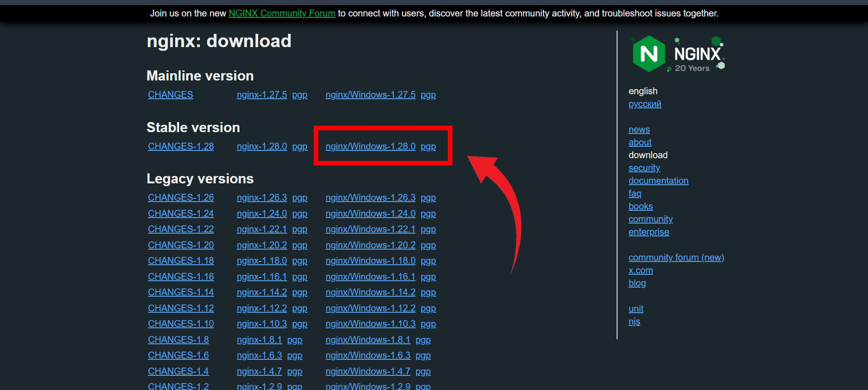Open CHANGES-1.12 link
The image size is (868, 390).
[x=181, y=308]
